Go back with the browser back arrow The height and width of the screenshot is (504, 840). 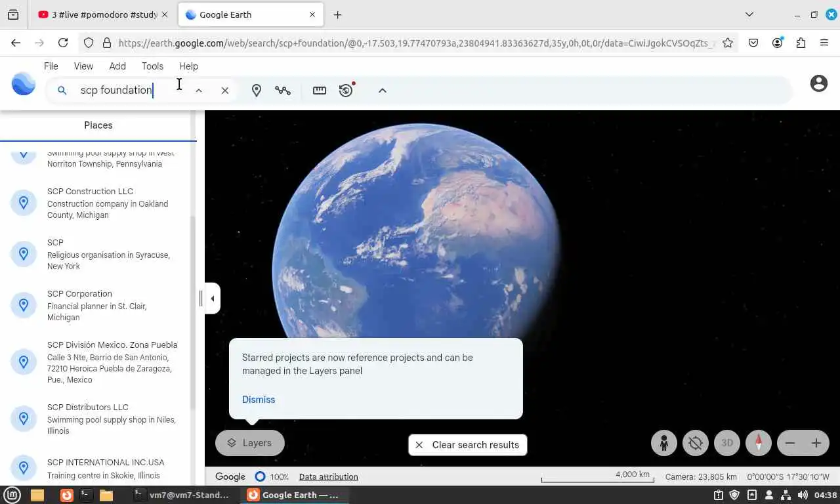pos(16,43)
